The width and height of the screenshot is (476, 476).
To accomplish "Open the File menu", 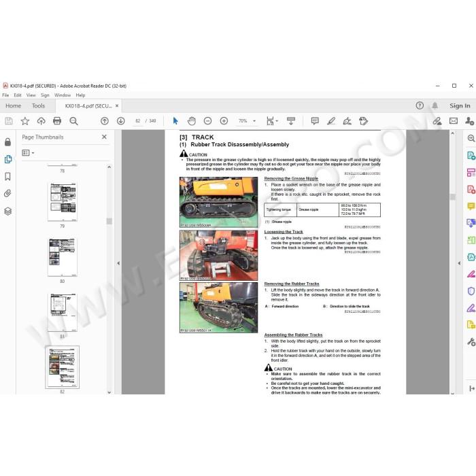I will click(x=5, y=95).
